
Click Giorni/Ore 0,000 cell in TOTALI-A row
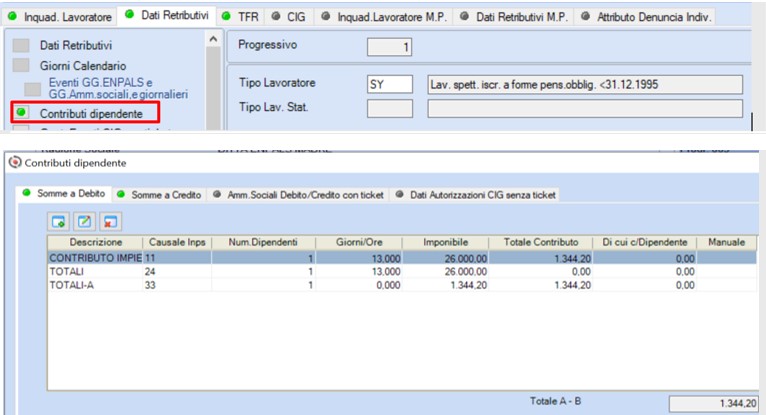coord(359,285)
